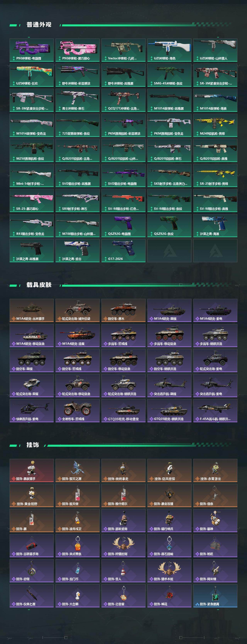
Task: Click the M249轻机枪-黄蜂 skin icon
Action: click(x=215, y=125)
